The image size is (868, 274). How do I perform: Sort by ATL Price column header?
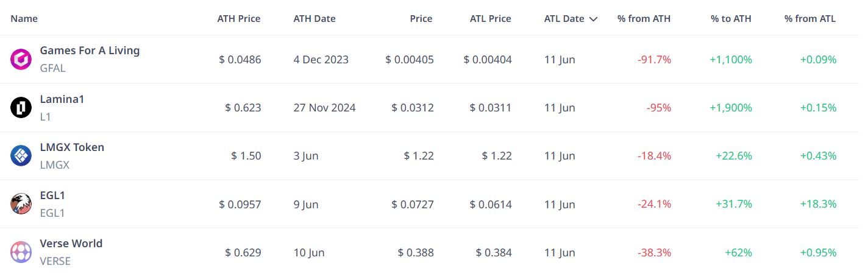click(491, 19)
